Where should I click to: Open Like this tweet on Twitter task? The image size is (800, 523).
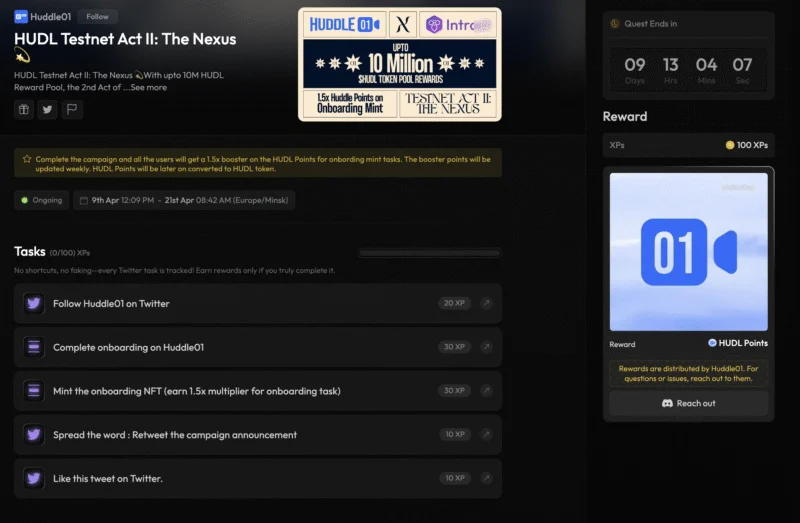click(x=258, y=479)
